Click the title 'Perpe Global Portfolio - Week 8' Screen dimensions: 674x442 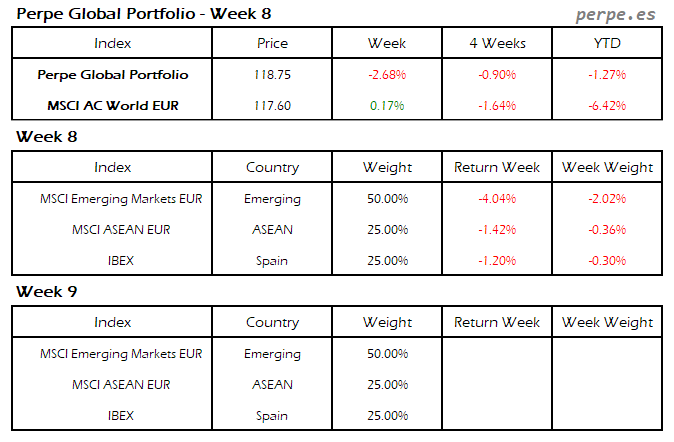click(142, 14)
